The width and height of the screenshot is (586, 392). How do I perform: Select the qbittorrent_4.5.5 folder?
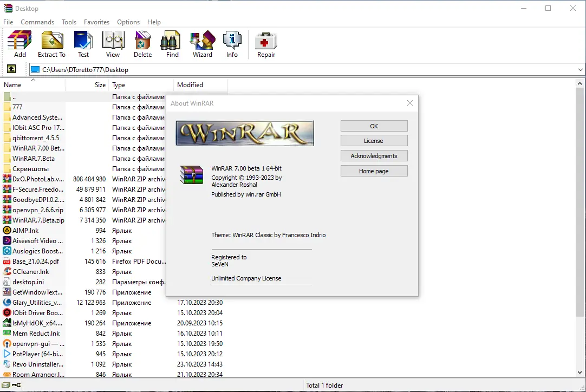tap(84, 138)
